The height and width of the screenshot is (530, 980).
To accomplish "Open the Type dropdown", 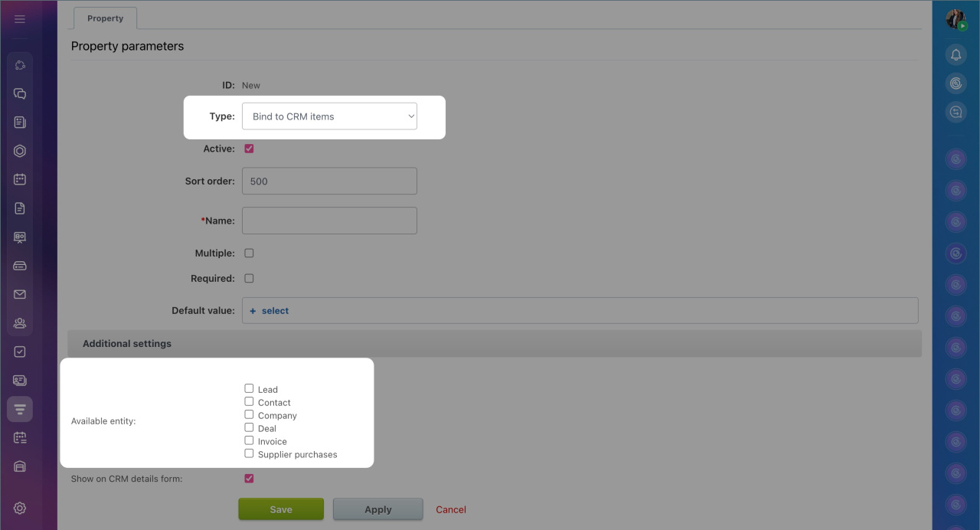I will point(329,116).
